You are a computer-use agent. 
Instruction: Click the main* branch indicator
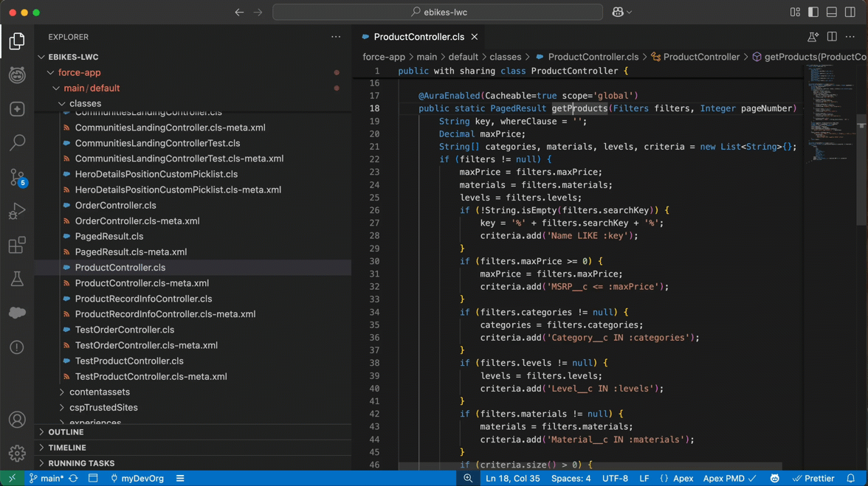point(46,479)
